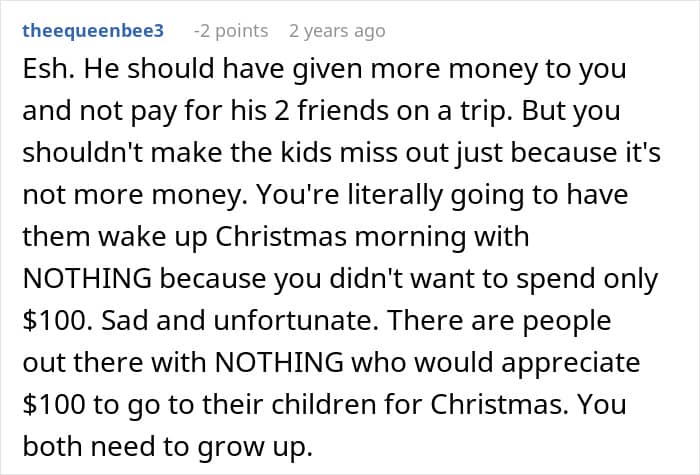Click the NOTHING after 'out there with'
Viewport: 700px width, 475px height.
tap(279, 362)
